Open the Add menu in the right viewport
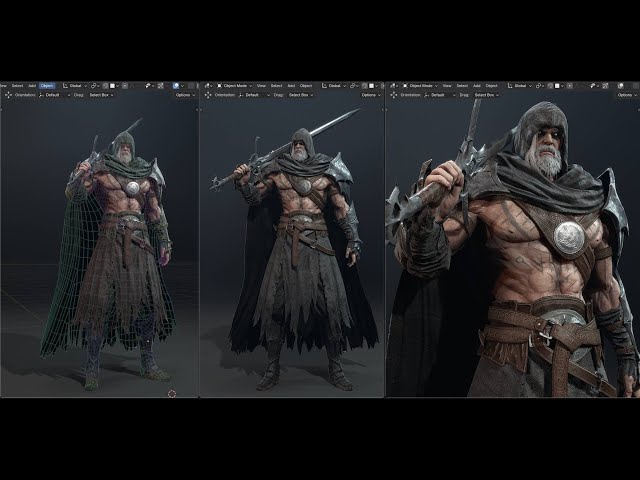 pyautogui.click(x=477, y=86)
